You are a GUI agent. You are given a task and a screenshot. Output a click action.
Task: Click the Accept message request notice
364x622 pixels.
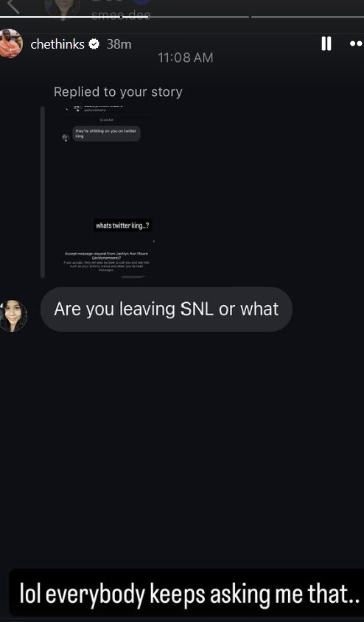106,261
